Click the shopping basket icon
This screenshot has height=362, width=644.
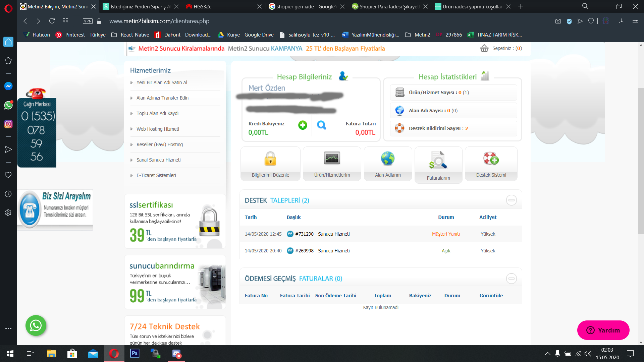(484, 48)
